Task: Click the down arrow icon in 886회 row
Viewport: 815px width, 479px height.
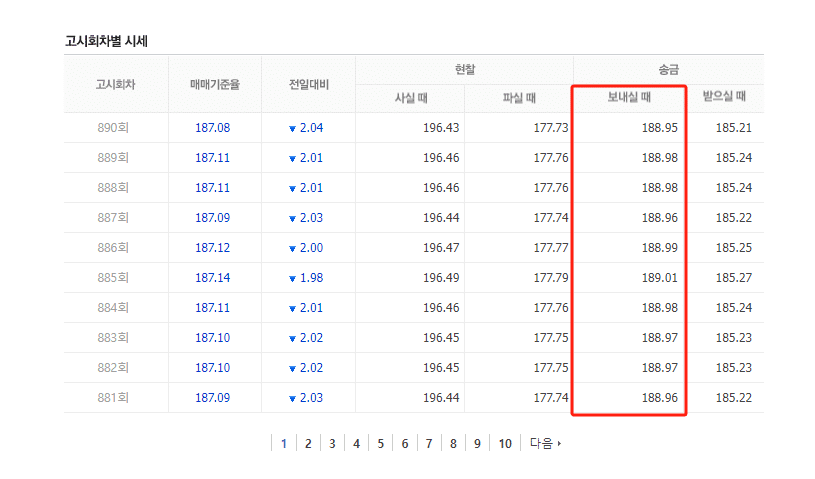Action: (293, 249)
